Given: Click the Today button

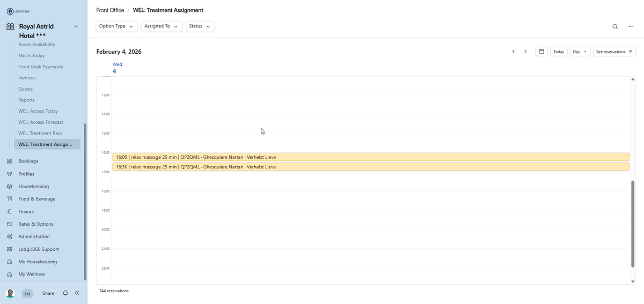Looking at the screenshot, I should click(x=559, y=51).
